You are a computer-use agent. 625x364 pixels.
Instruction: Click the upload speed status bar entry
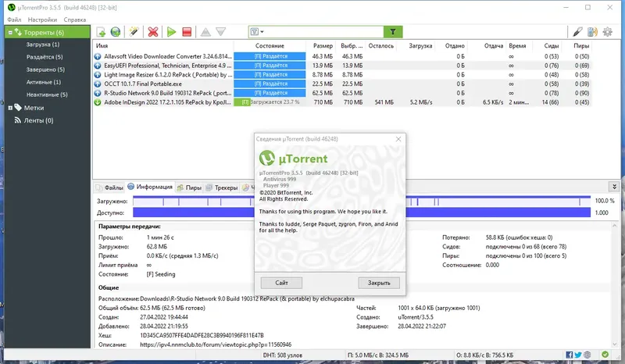coord(484,355)
